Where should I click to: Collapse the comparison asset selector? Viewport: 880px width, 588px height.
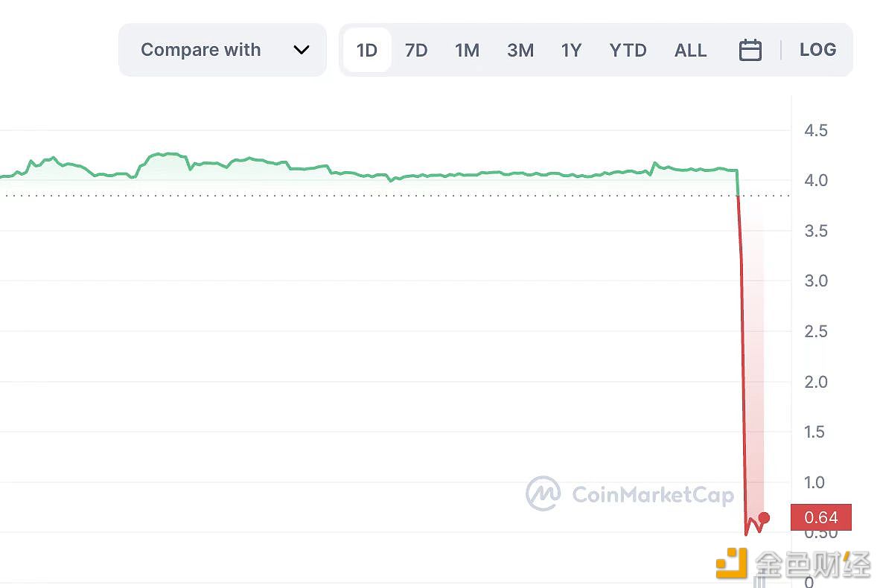pos(222,49)
